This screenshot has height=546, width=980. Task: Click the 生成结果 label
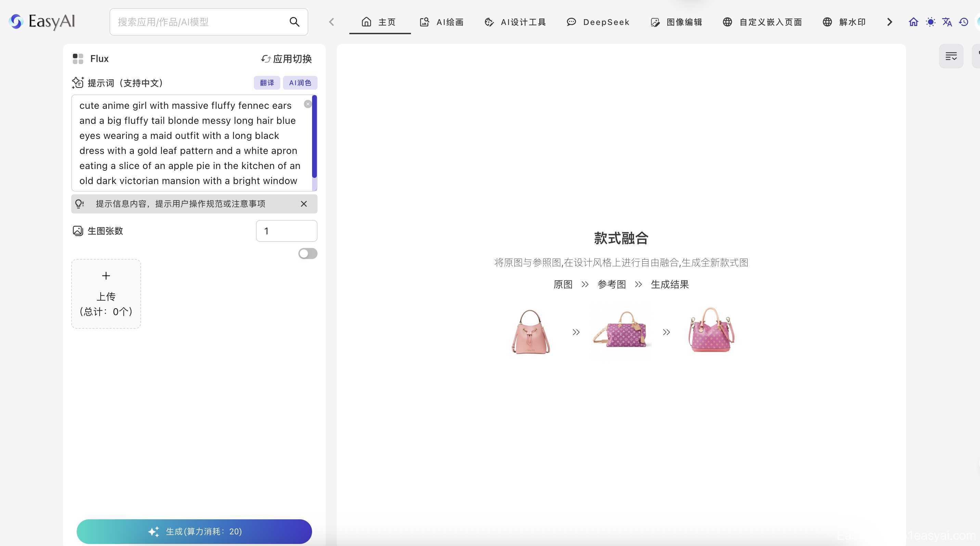pos(670,284)
